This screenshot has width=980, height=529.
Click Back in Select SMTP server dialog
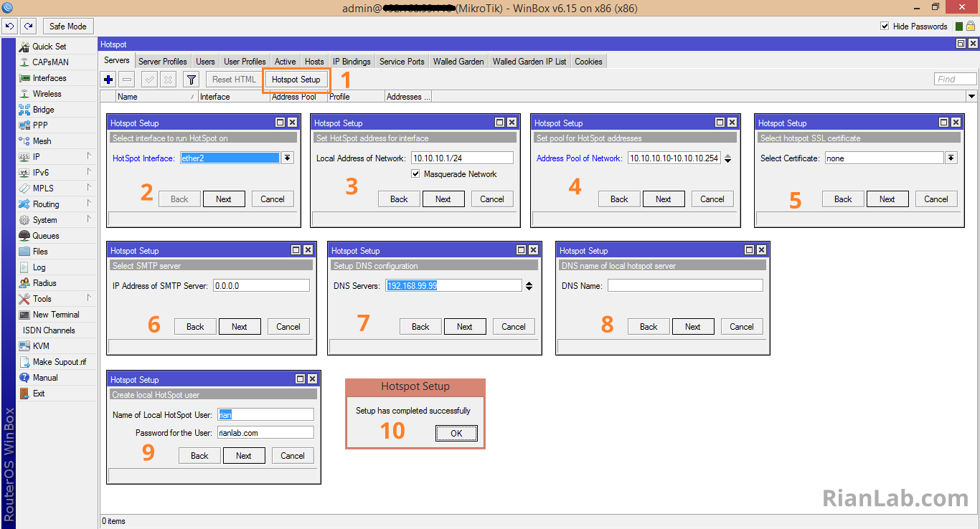tap(195, 327)
